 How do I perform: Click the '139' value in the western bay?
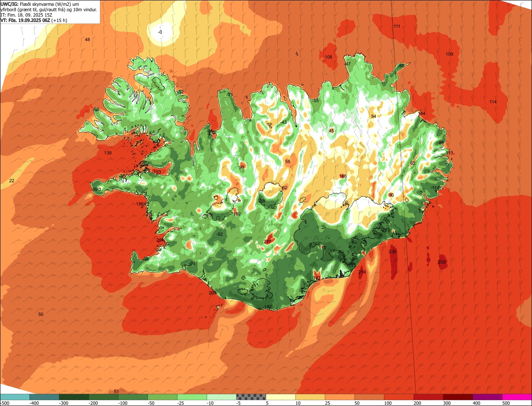(x=108, y=153)
